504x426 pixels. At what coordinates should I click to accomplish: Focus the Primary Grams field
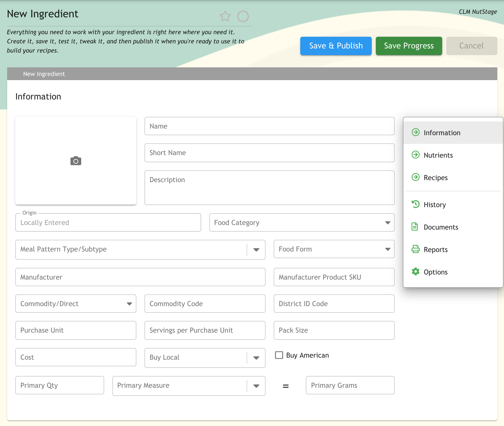350,385
